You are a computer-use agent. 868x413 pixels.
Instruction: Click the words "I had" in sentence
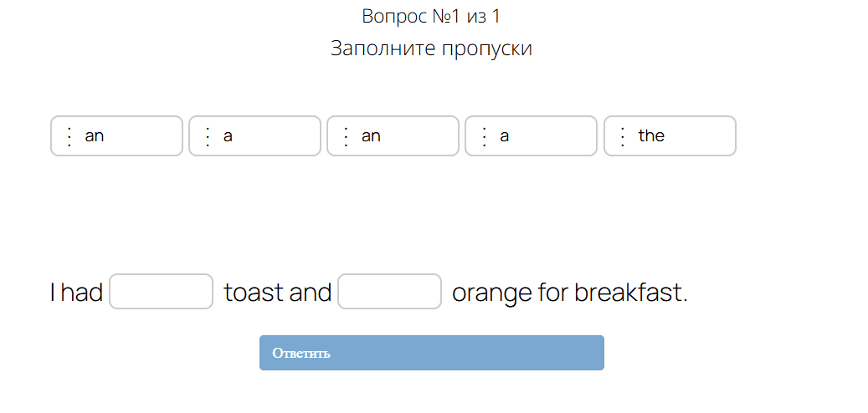tap(76, 293)
